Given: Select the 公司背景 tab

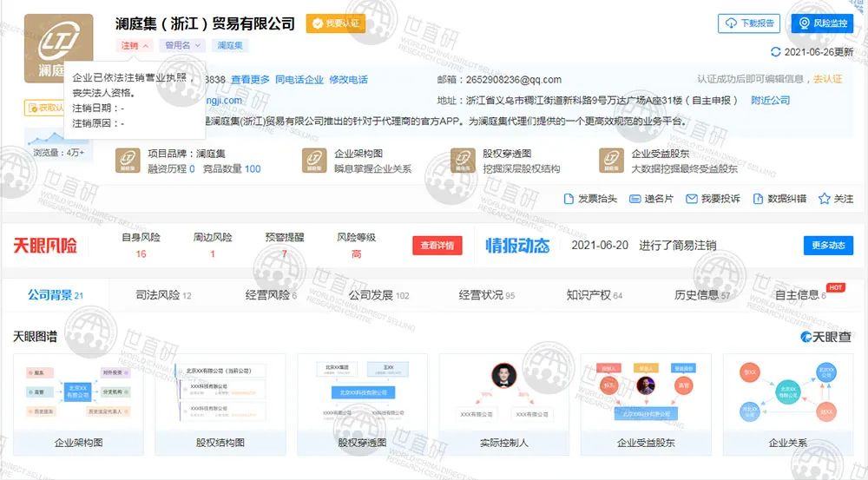Looking at the screenshot, I should coord(56,295).
